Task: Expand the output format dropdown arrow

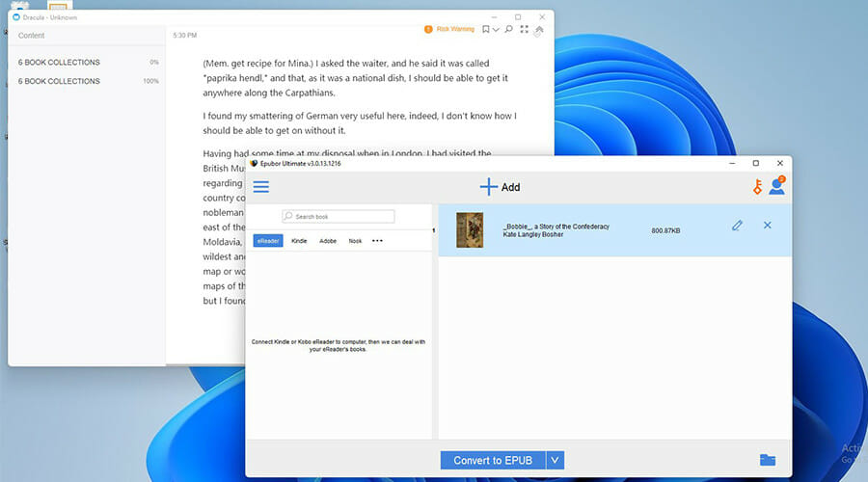Action: (556, 461)
